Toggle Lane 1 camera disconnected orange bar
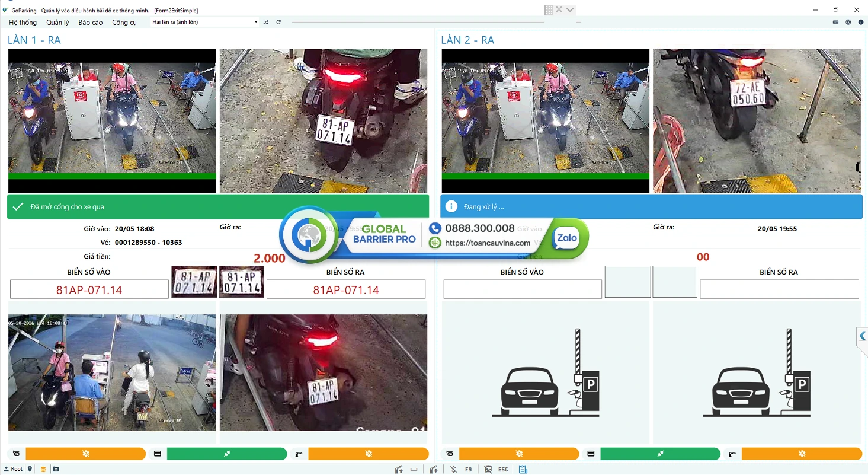 [x=86, y=454]
